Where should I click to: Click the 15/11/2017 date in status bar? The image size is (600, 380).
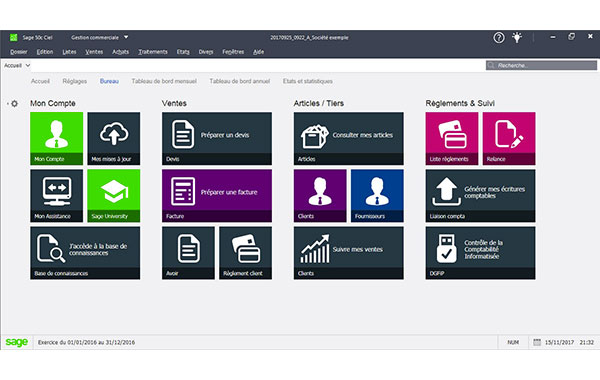tap(559, 342)
